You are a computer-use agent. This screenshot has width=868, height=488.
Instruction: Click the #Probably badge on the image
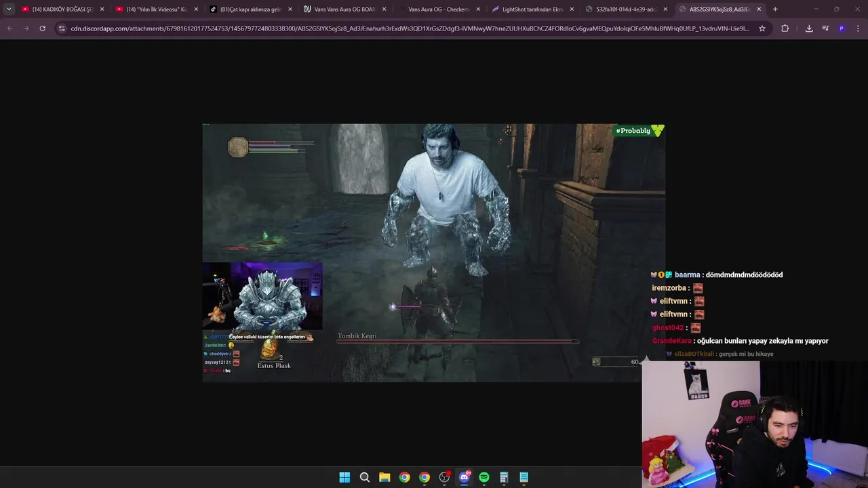point(638,131)
